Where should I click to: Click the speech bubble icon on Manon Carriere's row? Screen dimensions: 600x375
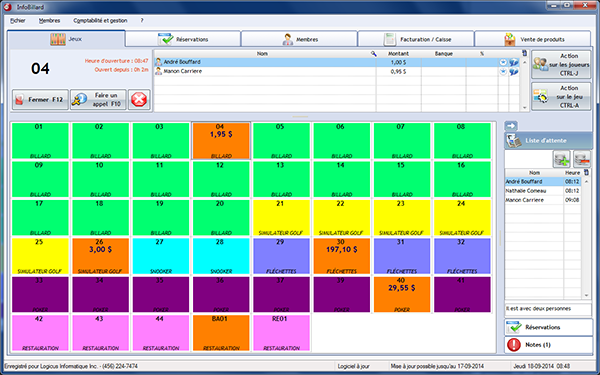(514, 72)
